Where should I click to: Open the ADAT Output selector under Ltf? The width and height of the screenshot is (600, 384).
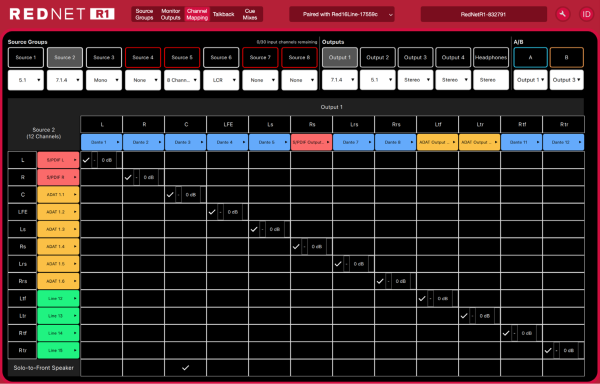tap(437, 142)
